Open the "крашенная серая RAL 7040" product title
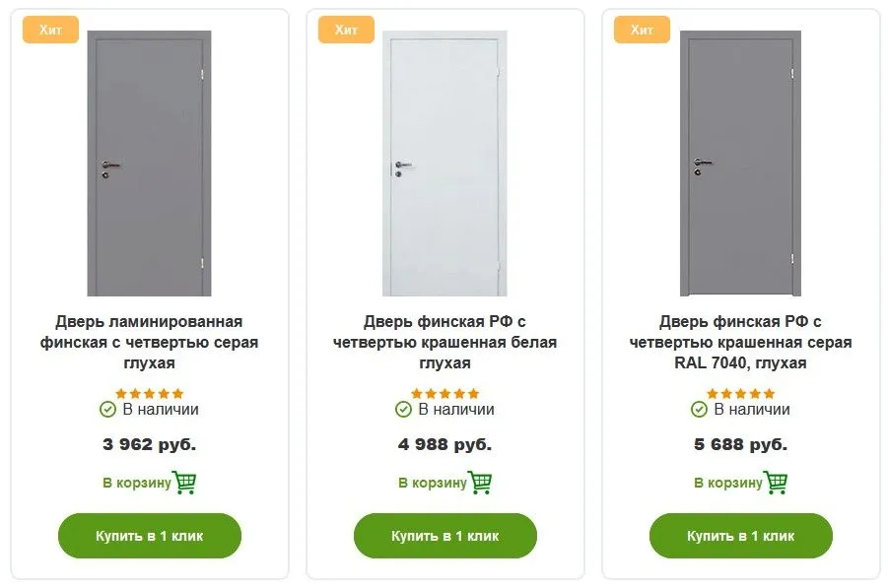Viewport: 888px width, 588px height. coord(740,343)
